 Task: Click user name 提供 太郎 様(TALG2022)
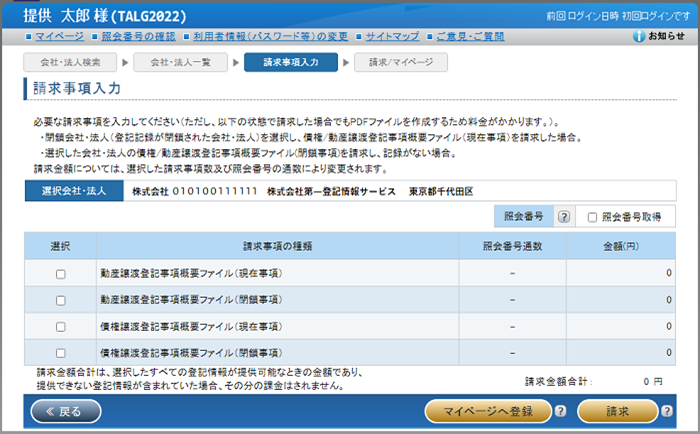(x=105, y=17)
